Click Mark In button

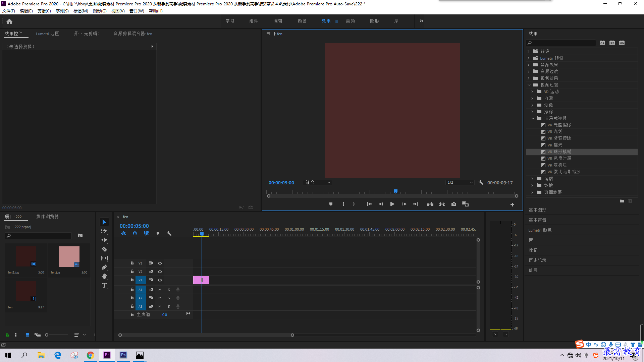pyautogui.click(x=343, y=204)
